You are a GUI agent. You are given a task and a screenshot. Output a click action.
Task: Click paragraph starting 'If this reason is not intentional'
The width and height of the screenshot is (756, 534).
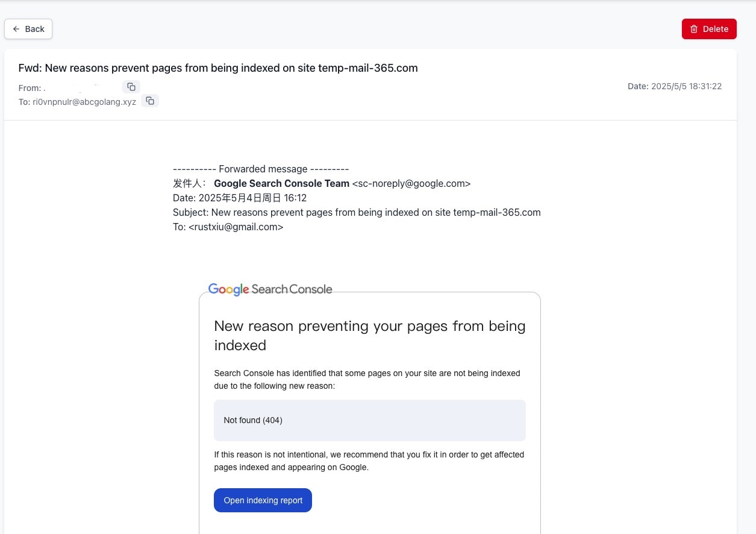[369, 461]
